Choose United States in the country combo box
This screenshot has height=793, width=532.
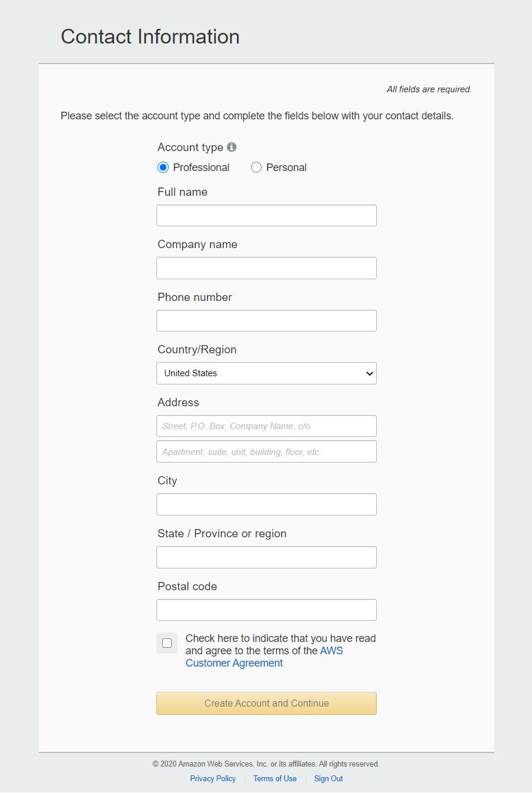[266, 373]
